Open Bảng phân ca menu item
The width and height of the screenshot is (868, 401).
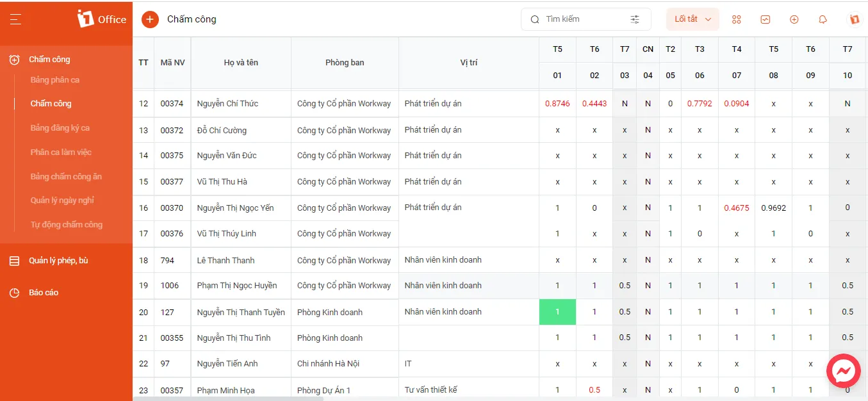click(x=55, y=80)
